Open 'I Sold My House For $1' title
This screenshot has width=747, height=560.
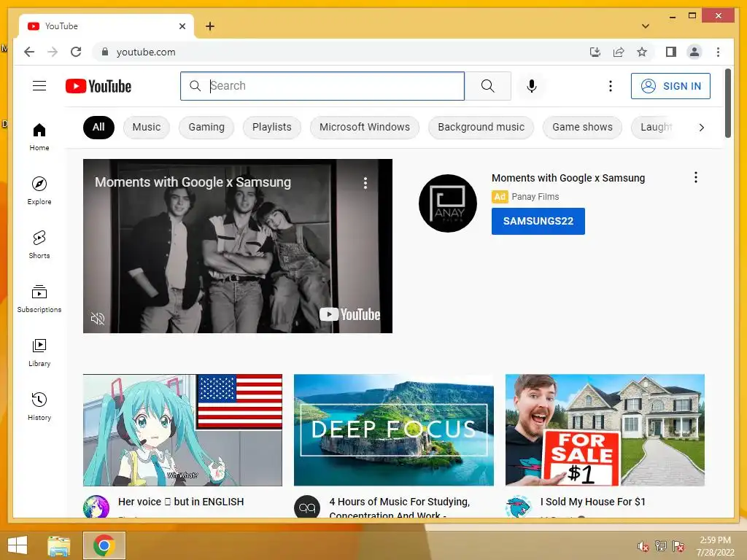point(592,502)
